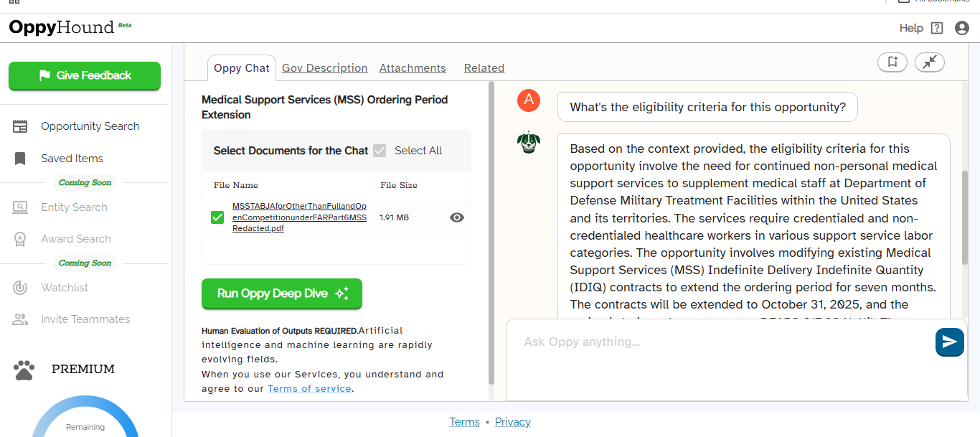Click the chat conversation vertical scrollbar

(x=964, y=215)
